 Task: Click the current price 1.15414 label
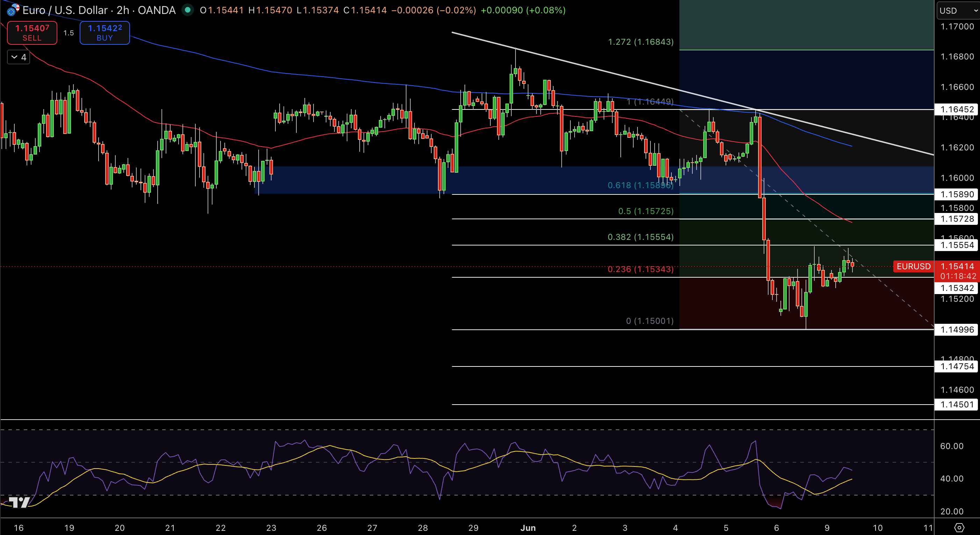957,266
